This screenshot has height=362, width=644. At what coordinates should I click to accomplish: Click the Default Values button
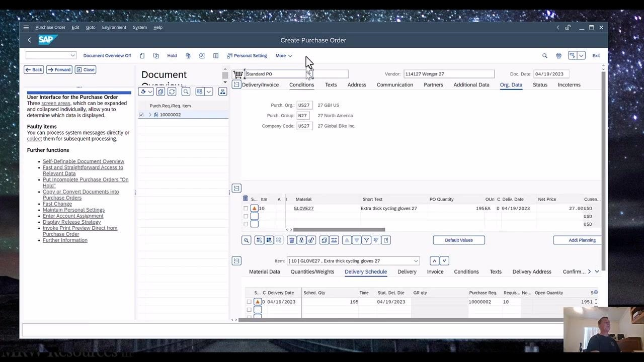(x=459, y=240)
